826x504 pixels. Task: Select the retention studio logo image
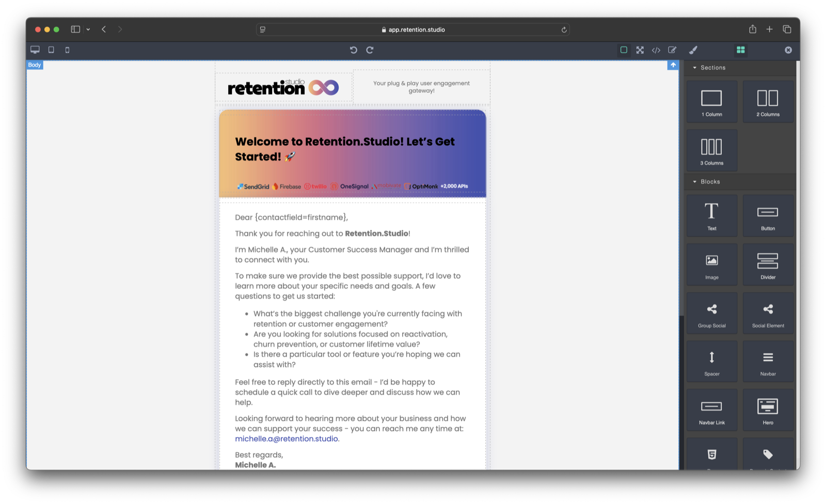tap(283, 88)
